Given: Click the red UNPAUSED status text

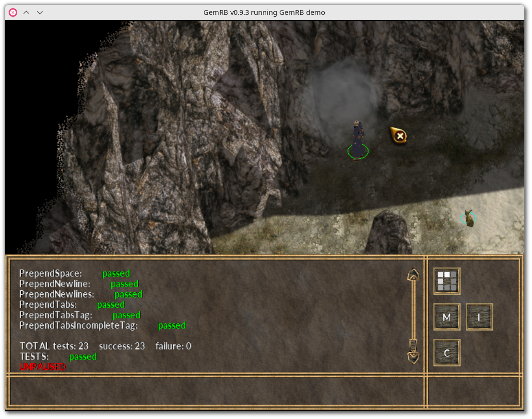Looking at the screenshot, I should [x=42, y=367].
